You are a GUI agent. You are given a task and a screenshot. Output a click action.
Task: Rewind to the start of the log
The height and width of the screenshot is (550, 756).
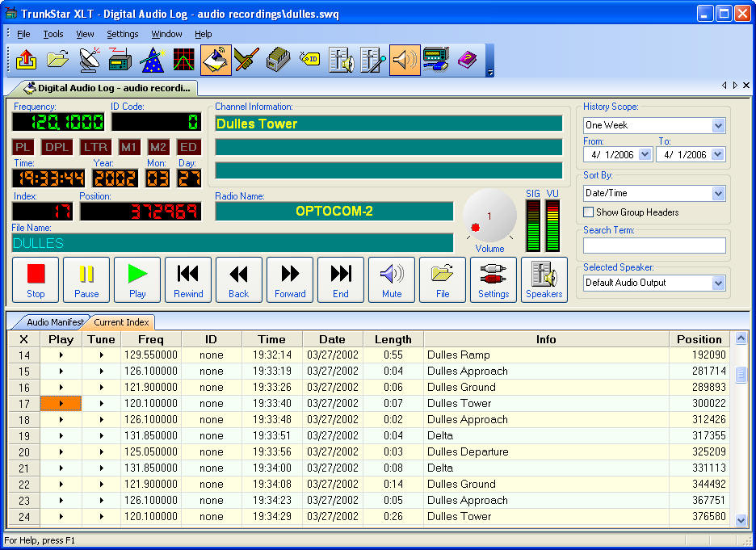(188, 280)
